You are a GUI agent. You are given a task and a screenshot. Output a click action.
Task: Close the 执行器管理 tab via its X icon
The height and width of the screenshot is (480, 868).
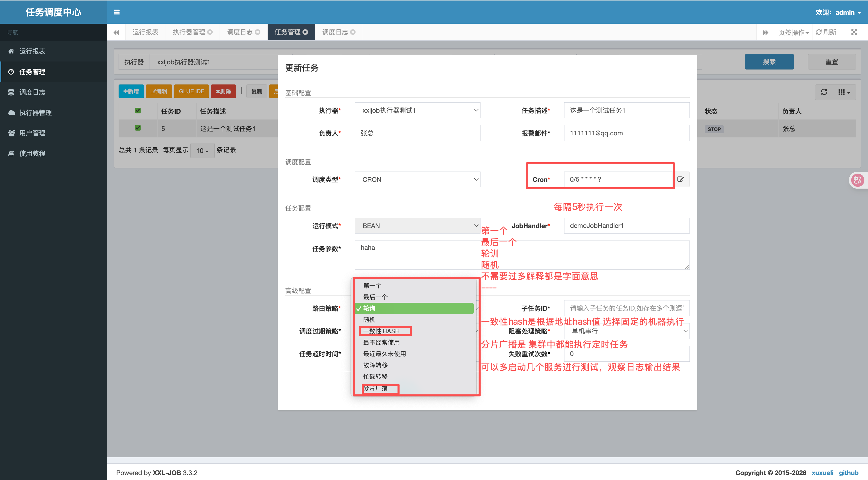coord(210,32)
